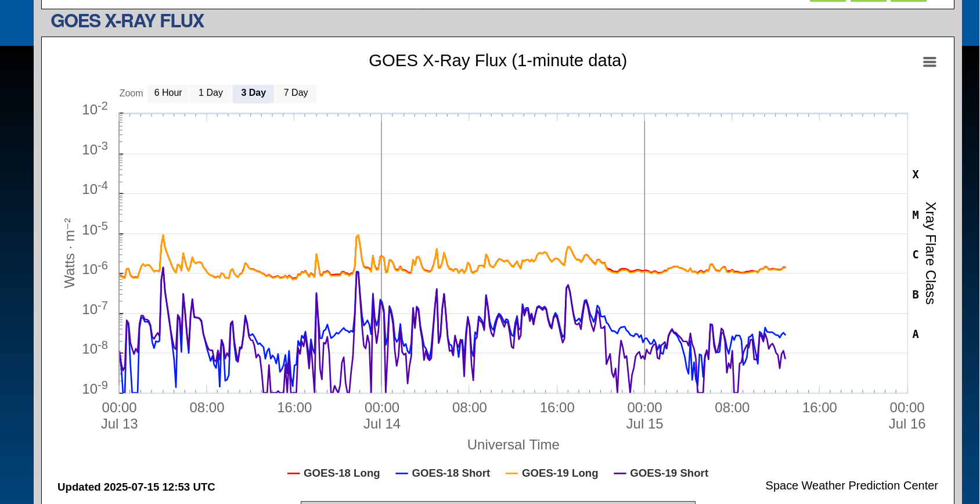Toggle GOES-19 Long series in legend
The image size is (980, 504).
pyautogui.click(x=552, y=473)
